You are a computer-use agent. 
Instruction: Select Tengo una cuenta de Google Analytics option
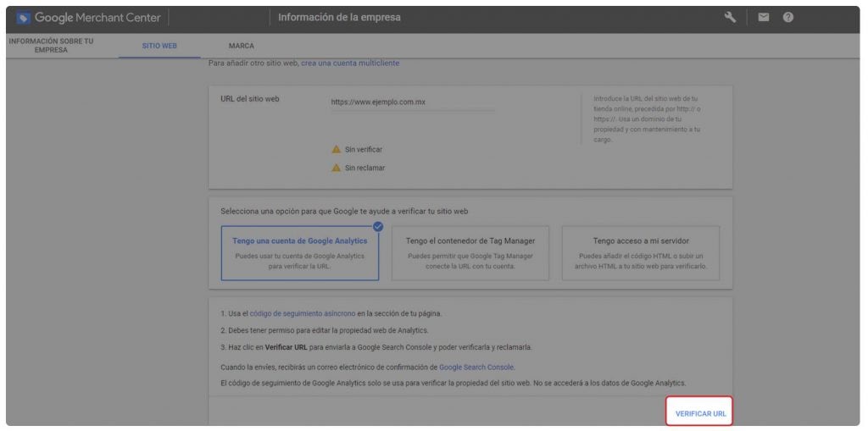300,253
